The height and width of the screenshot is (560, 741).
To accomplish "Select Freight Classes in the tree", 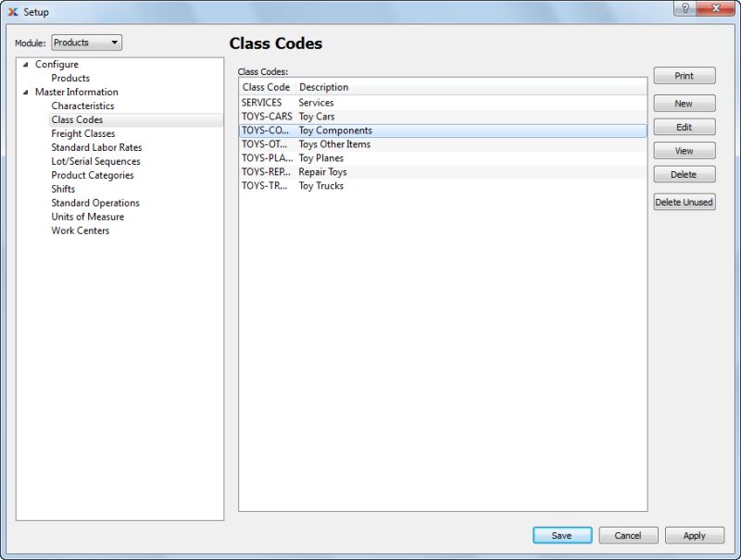I will pyautogui.click(x=81, y=133).
